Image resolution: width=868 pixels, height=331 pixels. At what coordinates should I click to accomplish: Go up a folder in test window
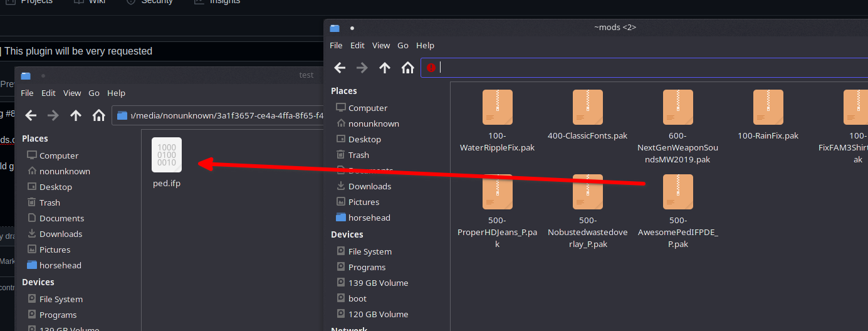(x=76, y=115)
